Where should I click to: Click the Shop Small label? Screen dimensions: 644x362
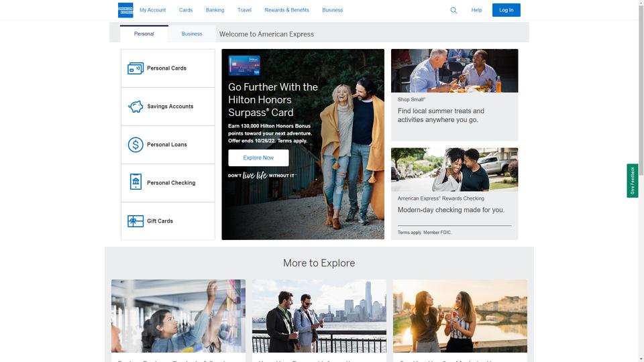coord(411,99)
